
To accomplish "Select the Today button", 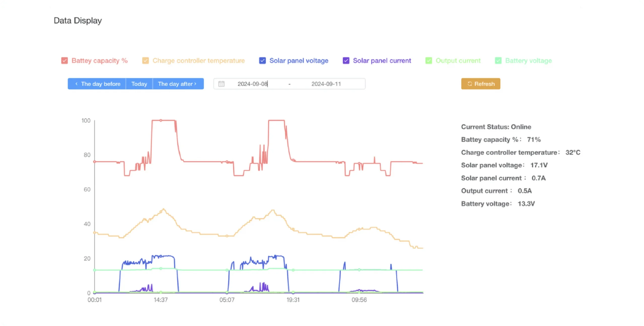I will (x=139, y=84).
